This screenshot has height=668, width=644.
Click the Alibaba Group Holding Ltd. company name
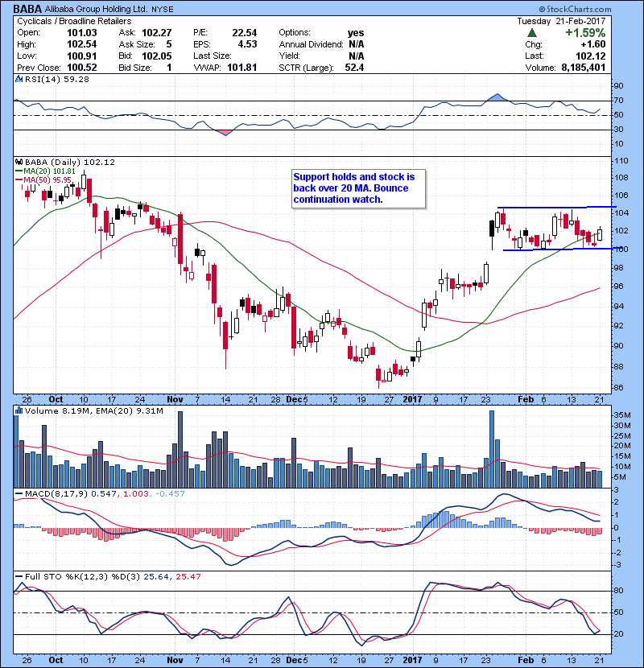pyautogui.click(x=97, y=9)
